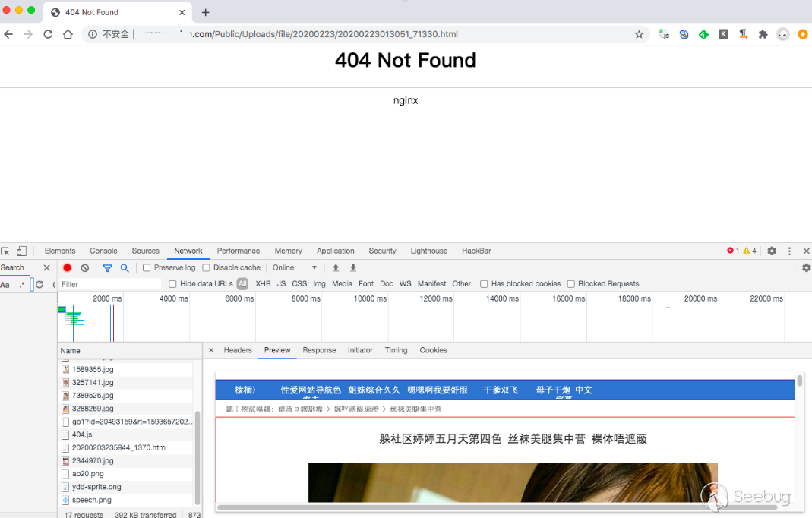The image size is (812, 518).
Task: Enable Preserve log checkbox
Action: pyautogui.click(x=147, y=268)
